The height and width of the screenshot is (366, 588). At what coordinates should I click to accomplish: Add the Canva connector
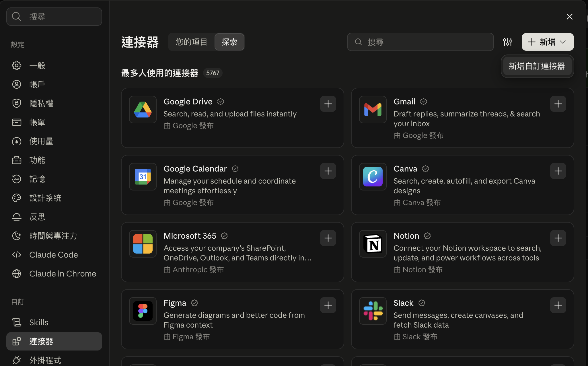click(x=558, y=171)
